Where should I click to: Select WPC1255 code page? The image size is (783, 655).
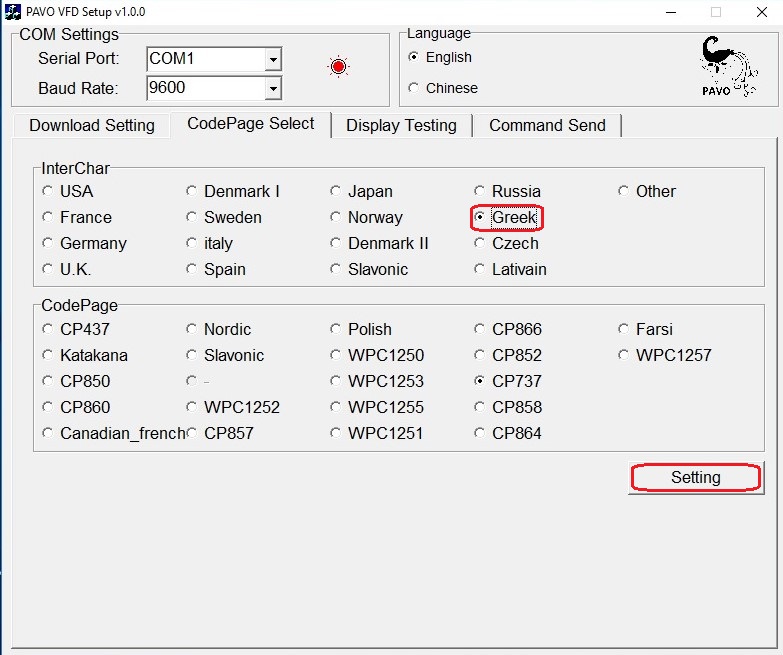click(377, 407)
